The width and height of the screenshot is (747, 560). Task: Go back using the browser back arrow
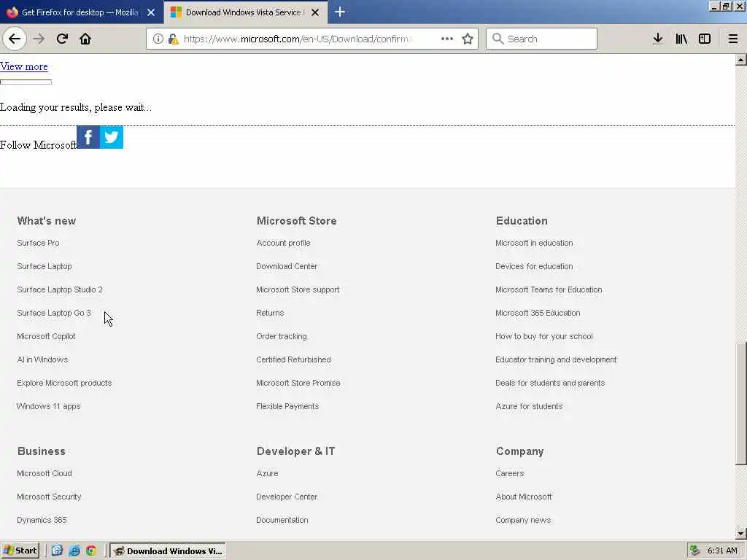[x=15, y=39]
